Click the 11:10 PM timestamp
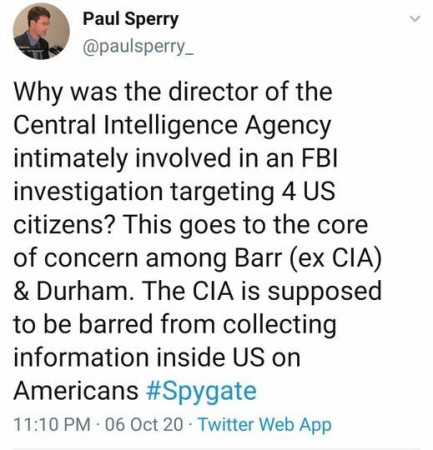Viewport: 433px width, 450px height. [52, 425]
